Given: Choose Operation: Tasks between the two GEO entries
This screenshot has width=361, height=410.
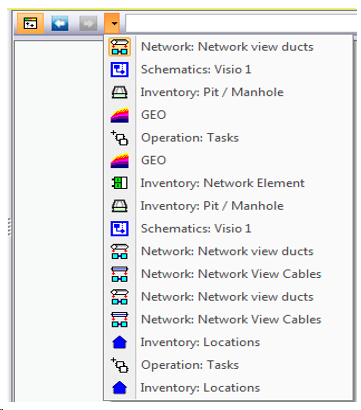Looking at the screenshot, I should pyautogui.click(x=190, y=138).
